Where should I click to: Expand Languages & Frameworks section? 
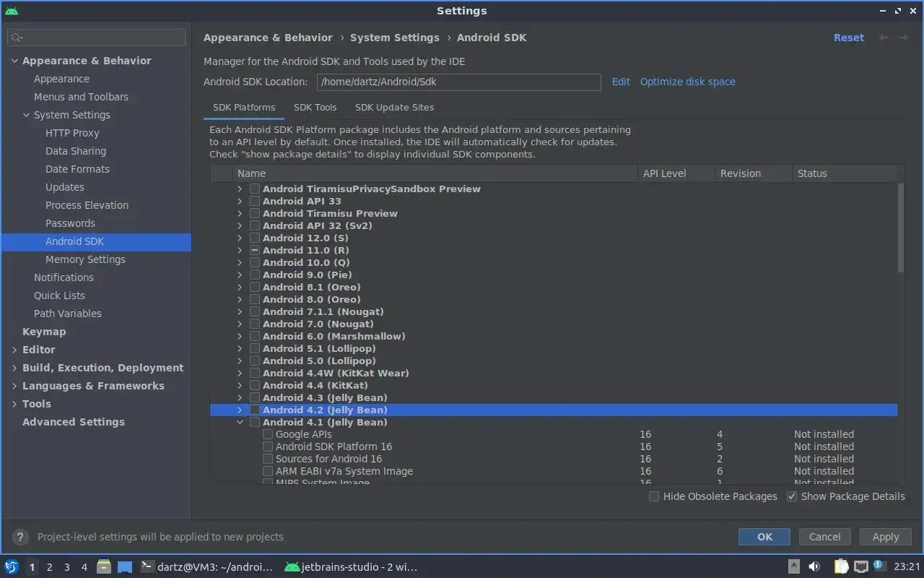click(14, 386)
